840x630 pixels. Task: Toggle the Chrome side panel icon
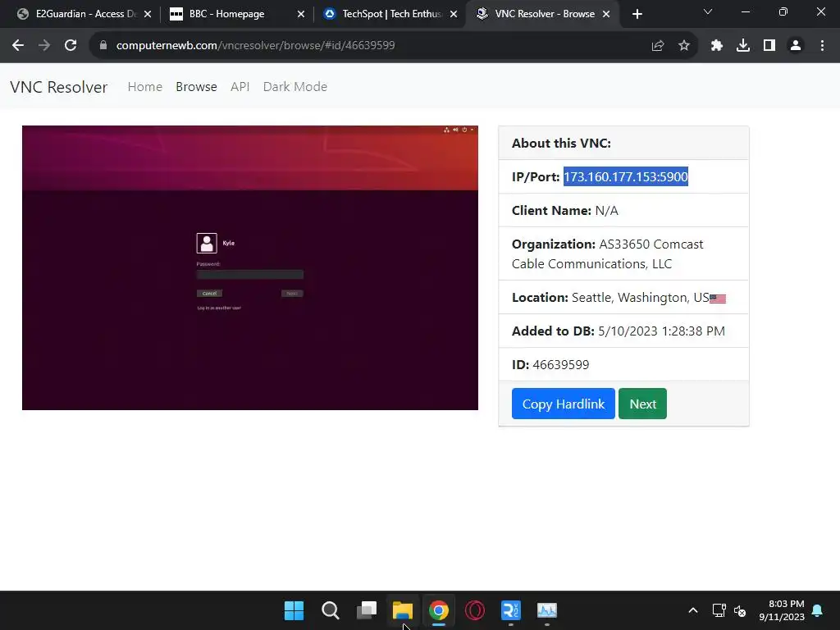769,46
